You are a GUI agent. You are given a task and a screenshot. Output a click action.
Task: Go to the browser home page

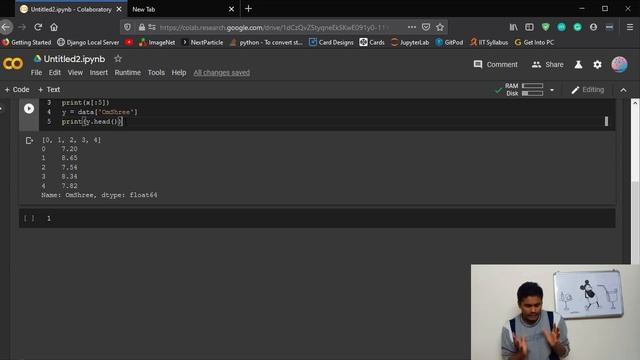(x=54, y=27)
